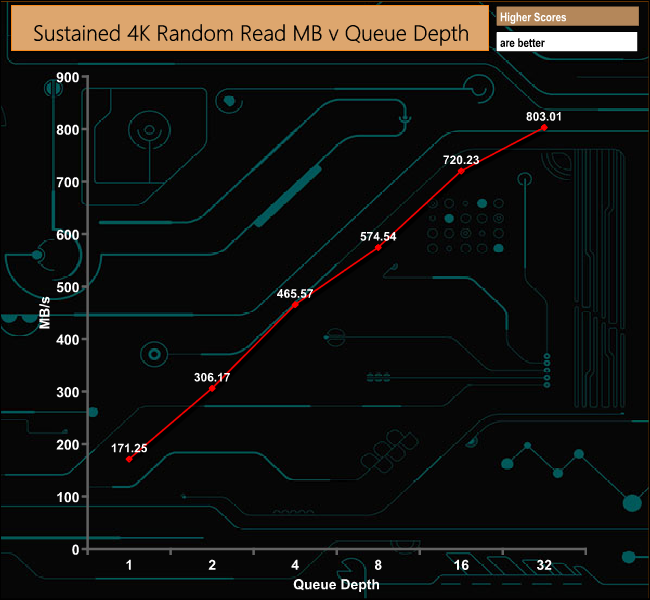Click the 'are better' legend box
This screenshot has width=650, height=600.
[x=567, y=42]
